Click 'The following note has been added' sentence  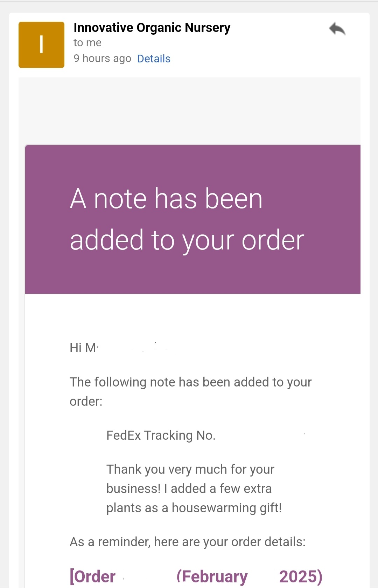click(x=191, y=391)
